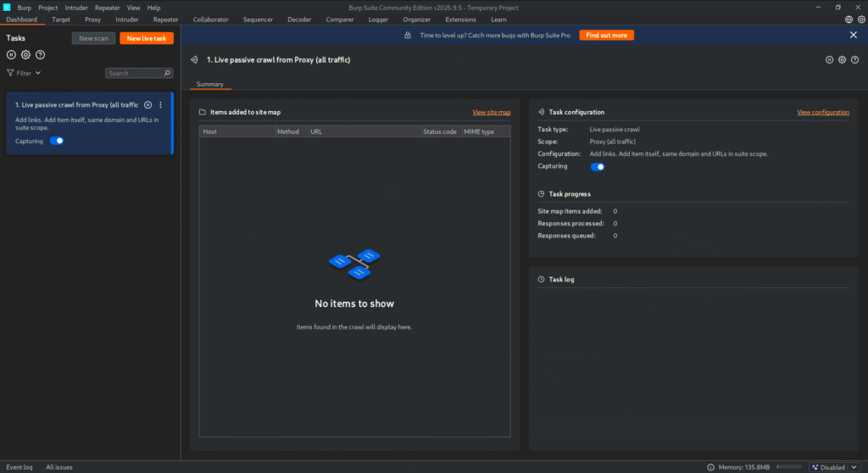Pause the task from the details header
The width and height of the screenshot is (868, 473).
pos(829,60)
